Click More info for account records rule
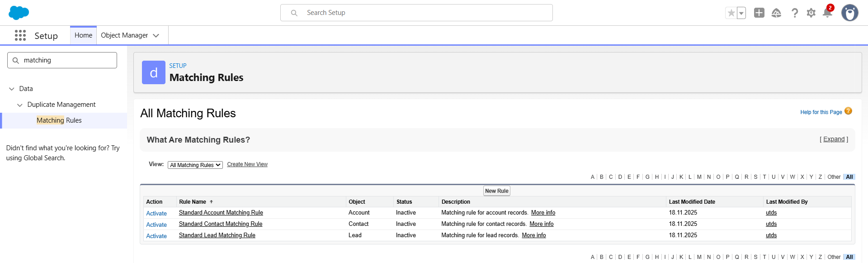Screen dimensions: 868x263 pyautogui.click(x=543, y=213)
